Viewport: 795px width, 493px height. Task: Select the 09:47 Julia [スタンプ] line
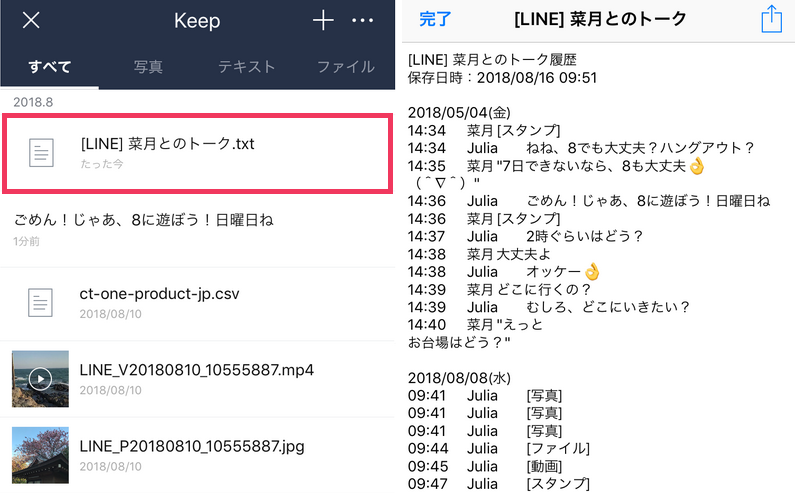click(x=499, y=484)
